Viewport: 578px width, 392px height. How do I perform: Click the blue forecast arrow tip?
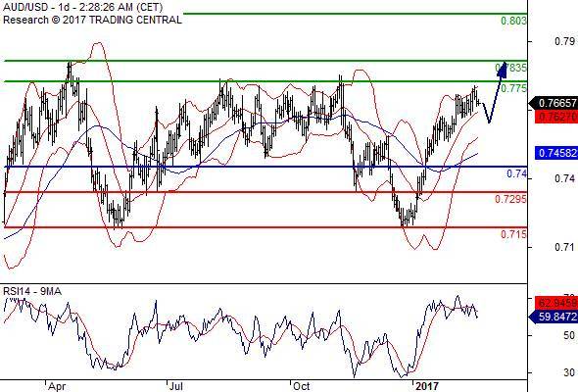pos(503,70)
